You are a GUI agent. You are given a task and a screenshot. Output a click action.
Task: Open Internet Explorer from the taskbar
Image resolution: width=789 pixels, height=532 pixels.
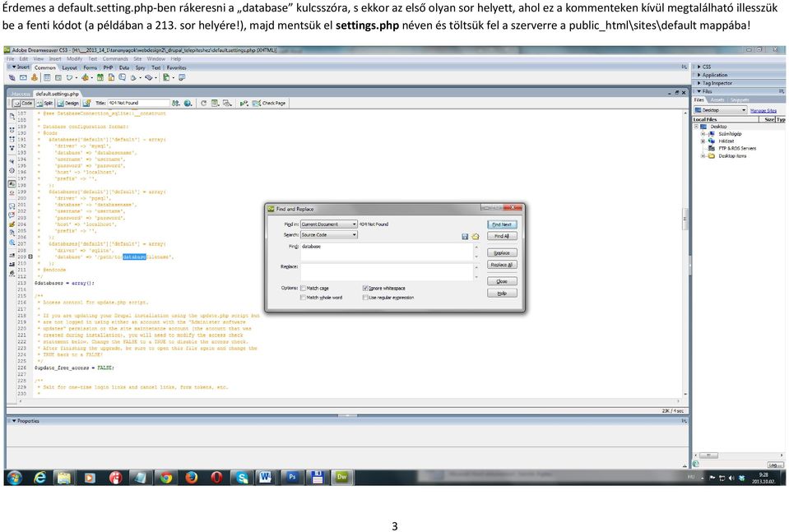pos(39,477)
